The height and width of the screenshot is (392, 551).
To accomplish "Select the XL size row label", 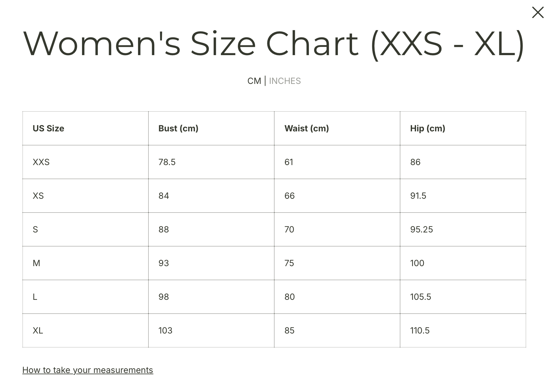I will click(x=38, y=330).
